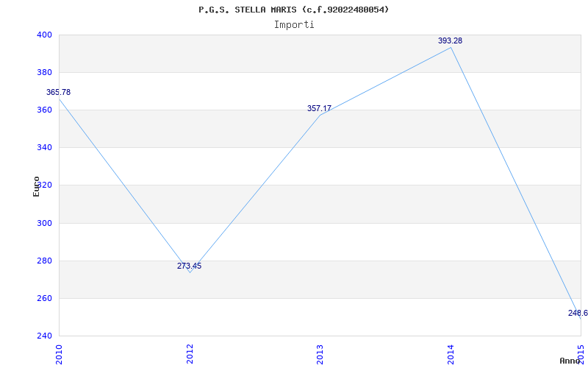Click the 380 y-axis value
The width and height of the screenshot is (588, 368).
coord(44,72)
